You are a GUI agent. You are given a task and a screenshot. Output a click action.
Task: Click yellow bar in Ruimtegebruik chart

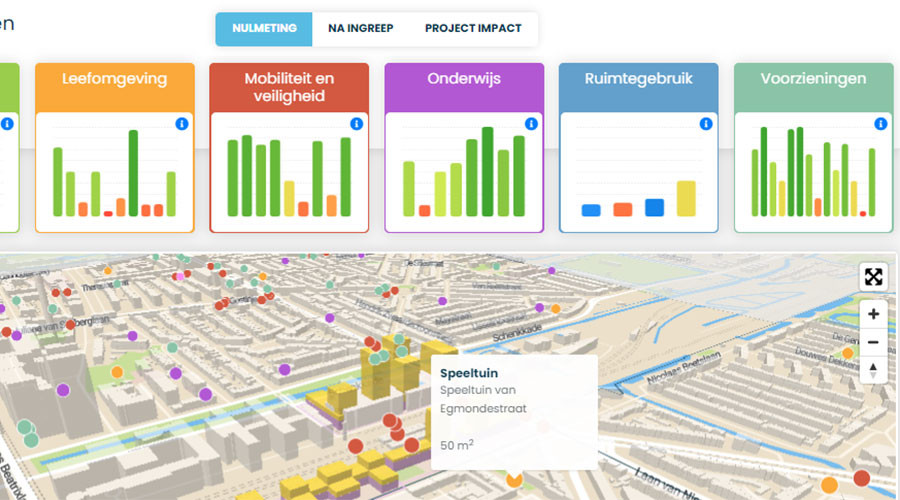click(x=686, y=199)
